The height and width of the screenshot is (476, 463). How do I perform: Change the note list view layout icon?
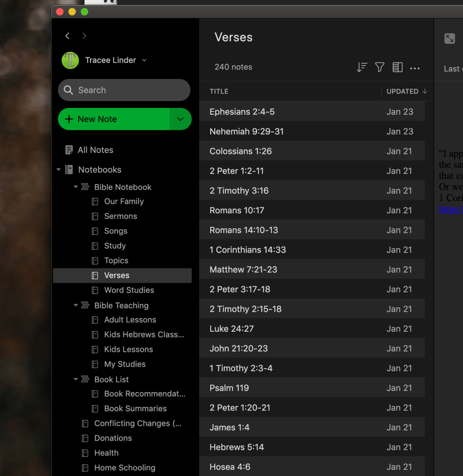pos(397,67)
